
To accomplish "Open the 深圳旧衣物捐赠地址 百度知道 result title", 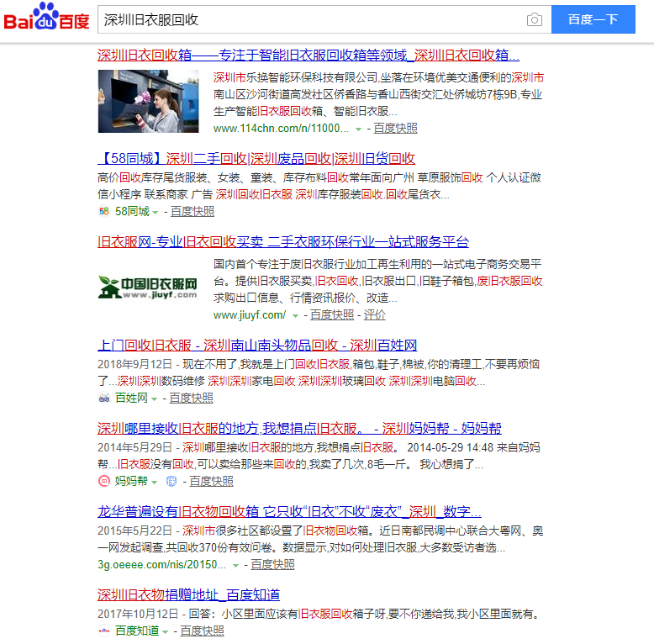I will (188, 594).
